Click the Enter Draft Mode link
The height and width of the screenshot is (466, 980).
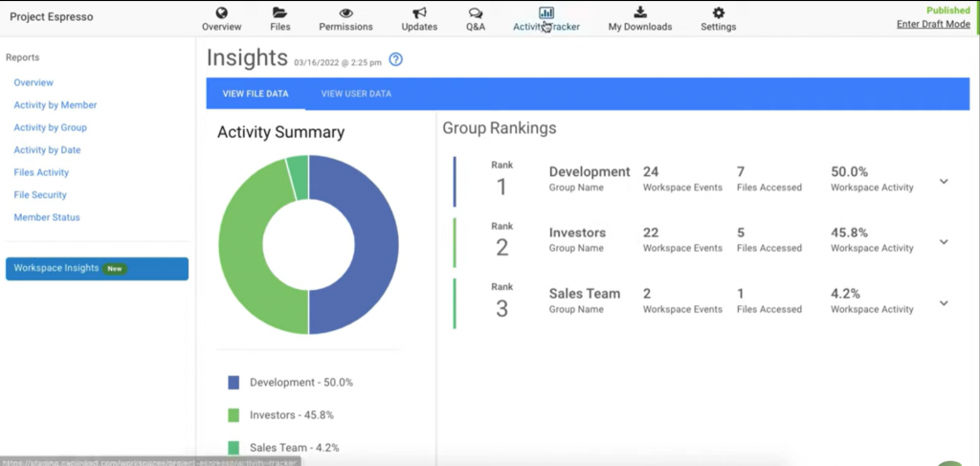[933, 24]
